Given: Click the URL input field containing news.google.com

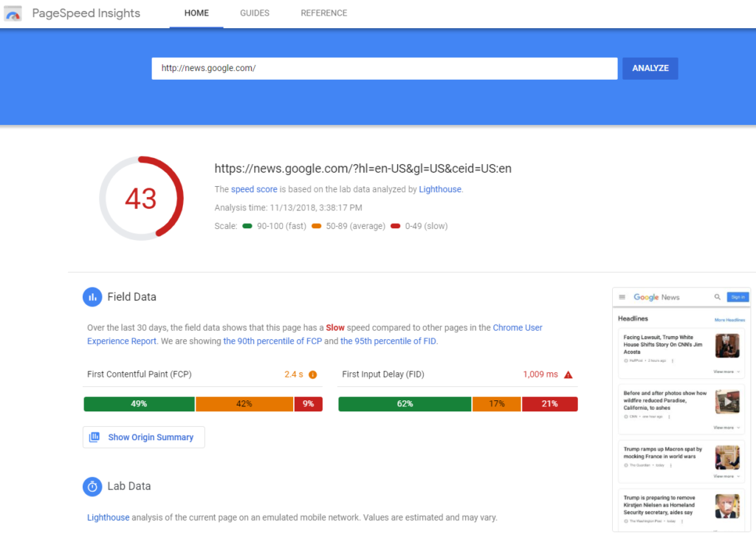Looking at the screenshot, I should pyautogui.click(x=384, y=69).
